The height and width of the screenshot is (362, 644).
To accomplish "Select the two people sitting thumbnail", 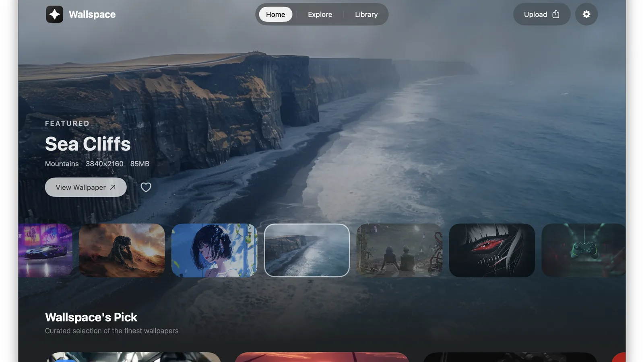I will [399, 250].
